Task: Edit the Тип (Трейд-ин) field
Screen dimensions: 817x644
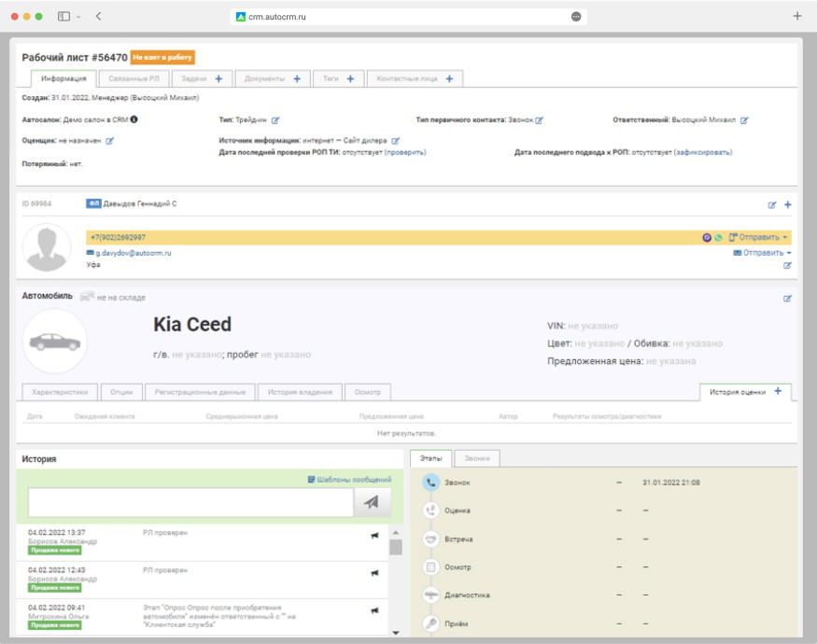Action: click(275, 120)
